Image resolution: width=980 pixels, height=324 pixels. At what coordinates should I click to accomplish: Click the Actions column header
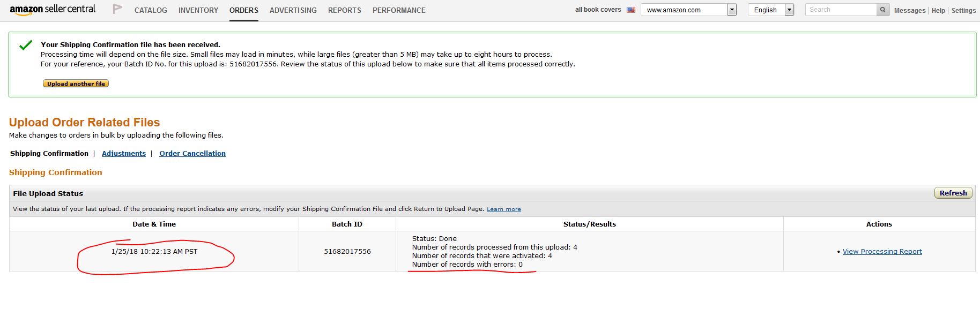pos(879,224)
